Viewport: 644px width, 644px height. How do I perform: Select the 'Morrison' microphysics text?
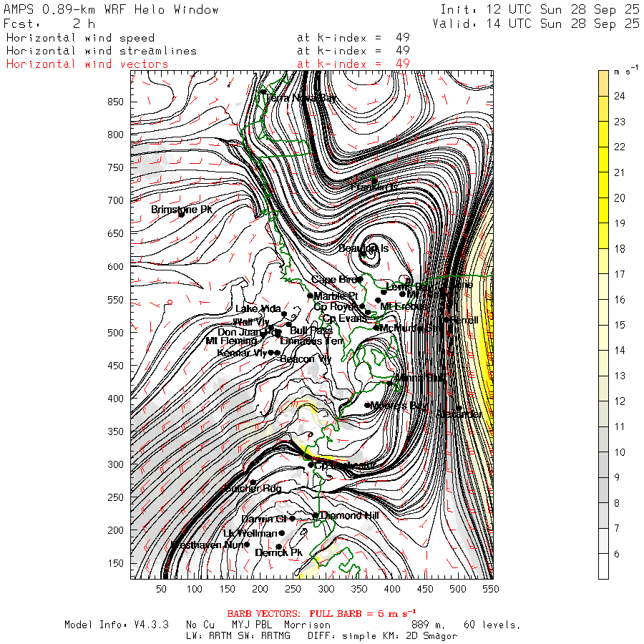(307, 625)
